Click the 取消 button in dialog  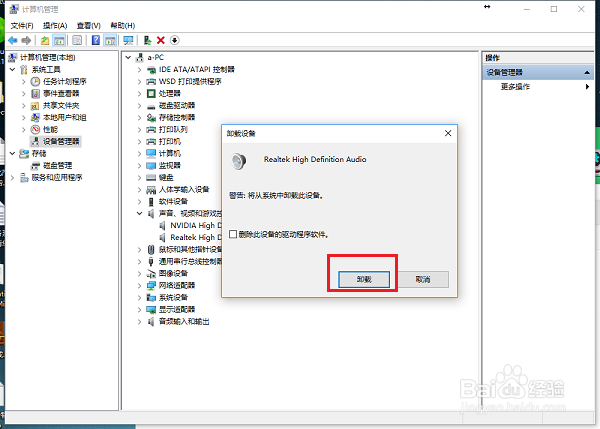[x=423, y=279]
